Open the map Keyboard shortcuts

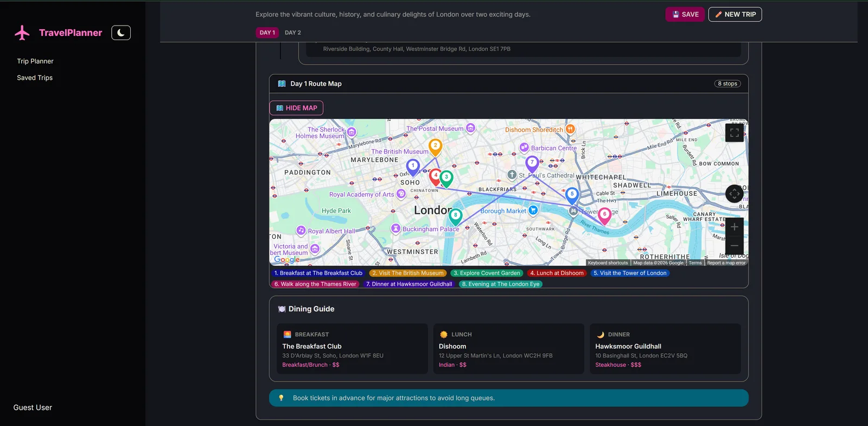(608, 263)
